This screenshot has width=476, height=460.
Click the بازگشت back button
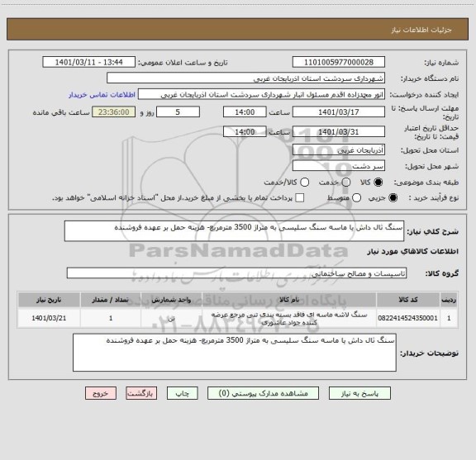(x=141, y=393)
